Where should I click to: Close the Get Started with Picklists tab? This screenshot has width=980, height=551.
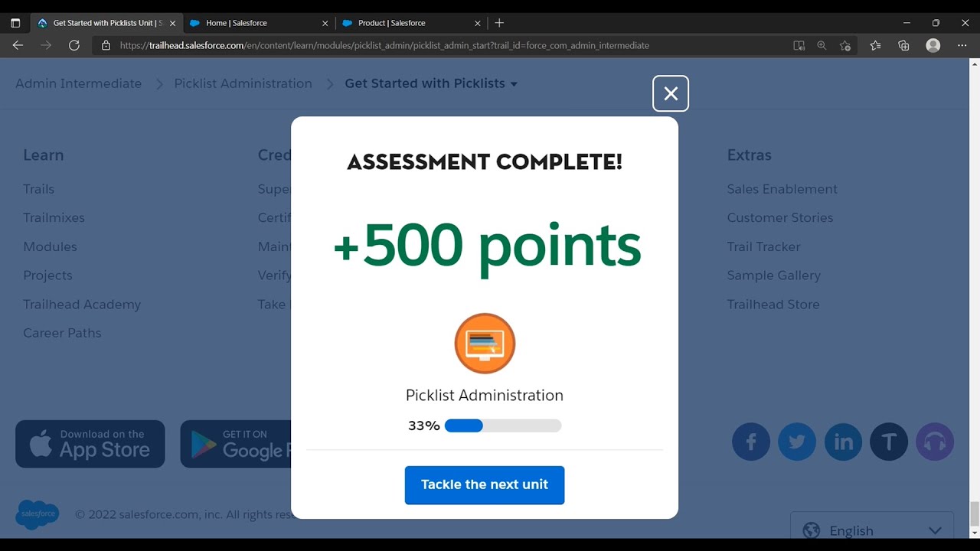[x=172, y=23]
